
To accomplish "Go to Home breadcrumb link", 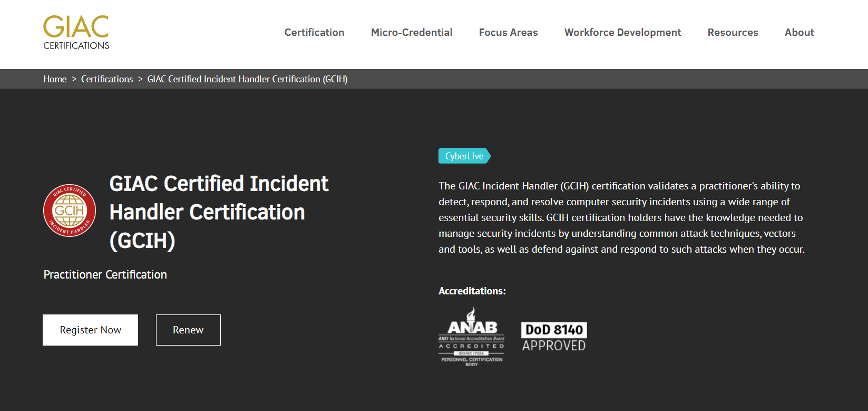I will 55,79.
